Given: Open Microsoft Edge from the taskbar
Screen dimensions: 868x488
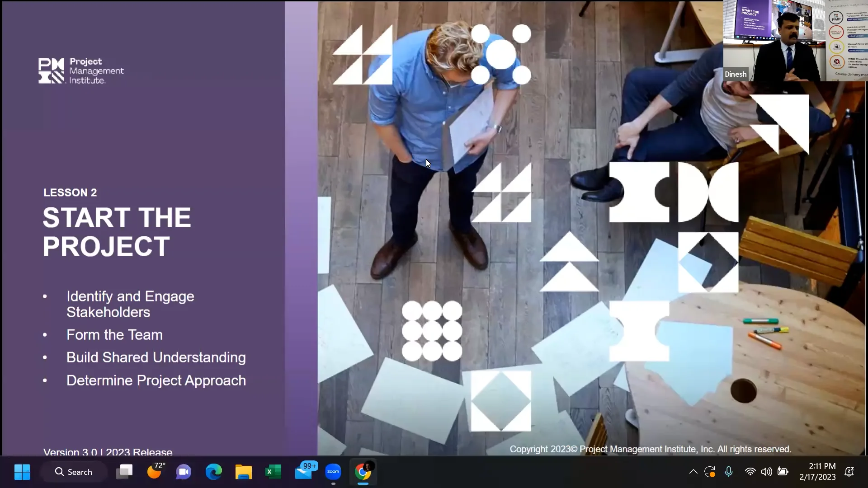Looking at the screenshot, I should coord(213,472).
